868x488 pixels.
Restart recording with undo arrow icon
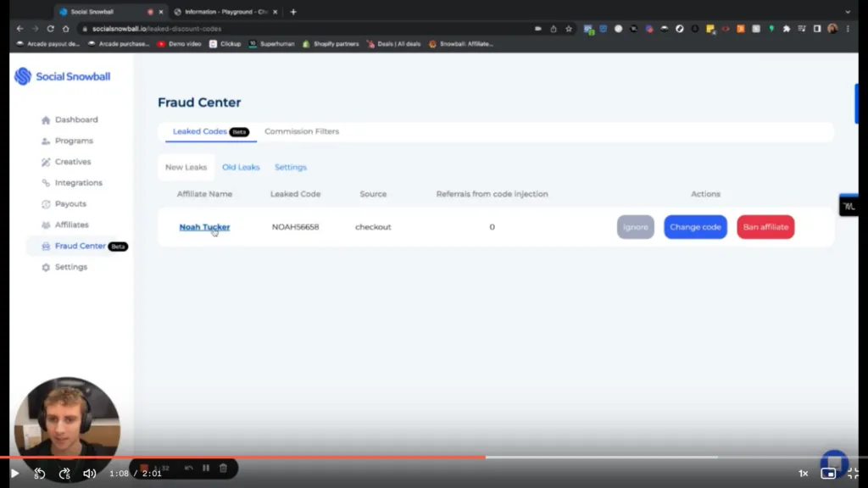(x=189, y=468)
